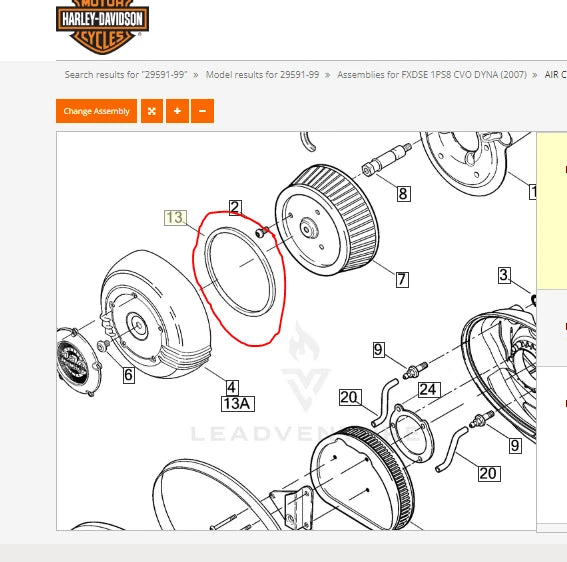Select part callout 2 in diagram
This screenshot has width=567, height=562.
pos(235,208)
